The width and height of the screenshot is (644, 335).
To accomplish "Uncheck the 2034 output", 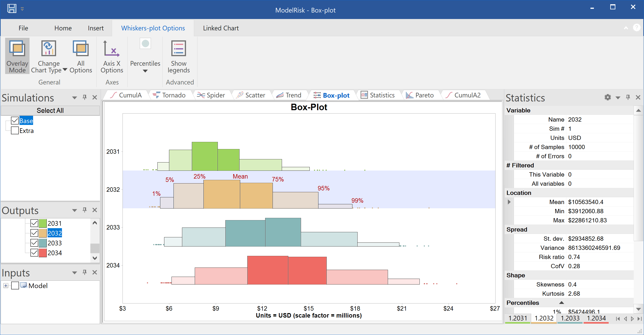I will pyautogui.click(x=34, y=253).
